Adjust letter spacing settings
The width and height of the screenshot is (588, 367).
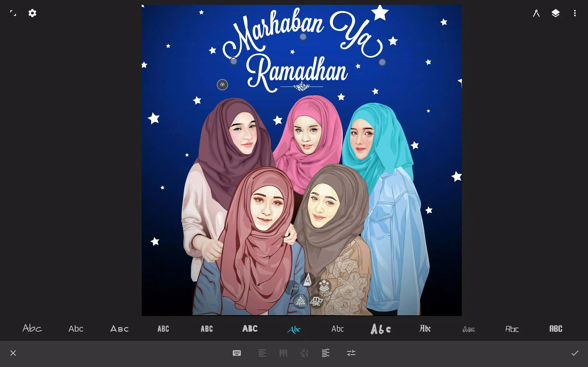click(x=283, y=353)
